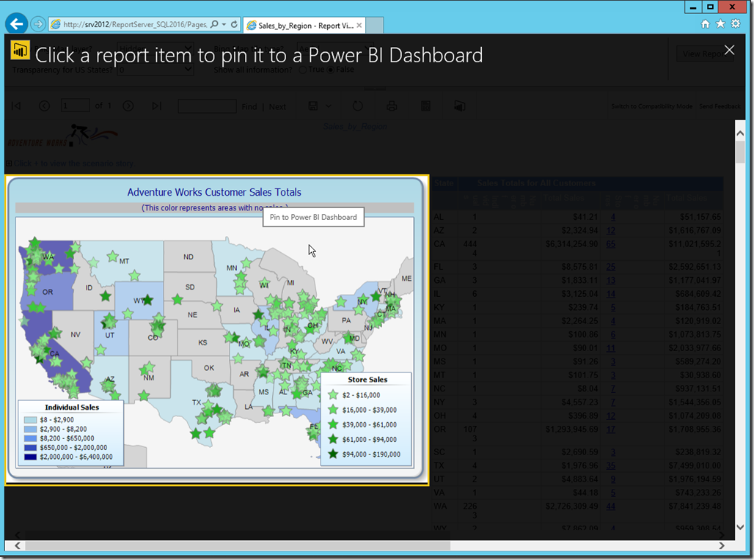
Task: Click the yellow Power BI logo icon
Action: [x=21, y=50]
